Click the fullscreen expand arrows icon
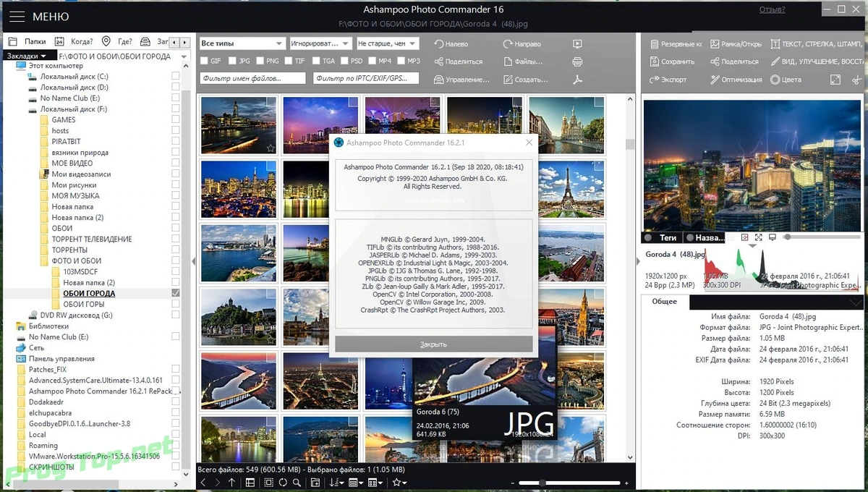Image resolution: width=868 pixels, height=492 pixels. coord(835,80)
